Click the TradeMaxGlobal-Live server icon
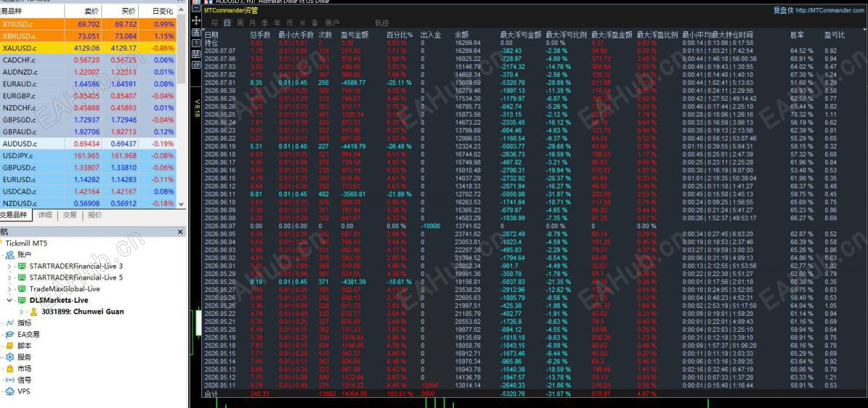This screenshot has width=868, height=408. (x=22, y=289)
